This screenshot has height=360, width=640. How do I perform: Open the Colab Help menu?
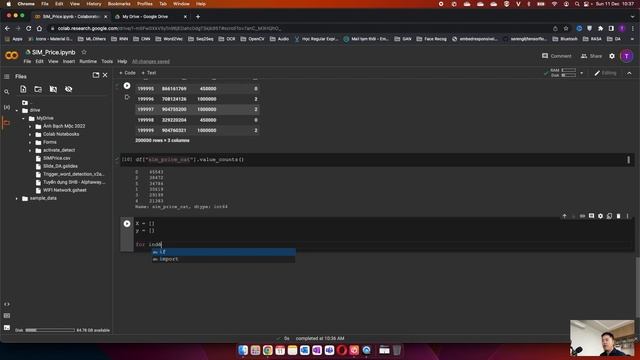(122, 61)
